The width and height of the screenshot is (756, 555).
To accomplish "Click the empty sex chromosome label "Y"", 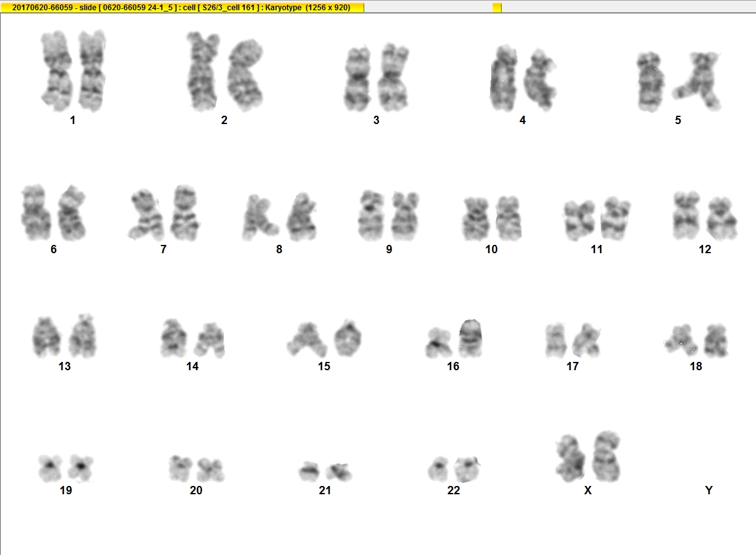I will (x=709, y=491).
